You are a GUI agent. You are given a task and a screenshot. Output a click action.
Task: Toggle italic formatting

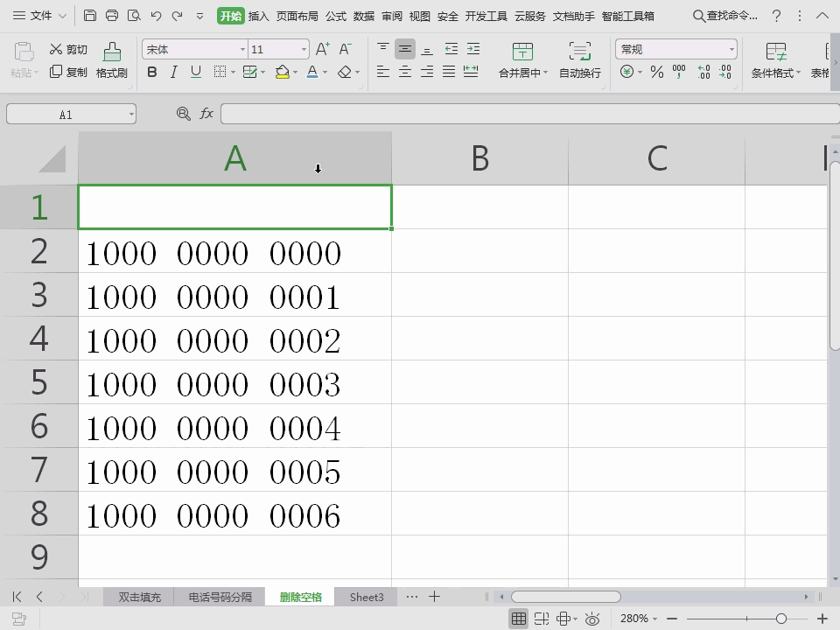(x=173, y=72)
